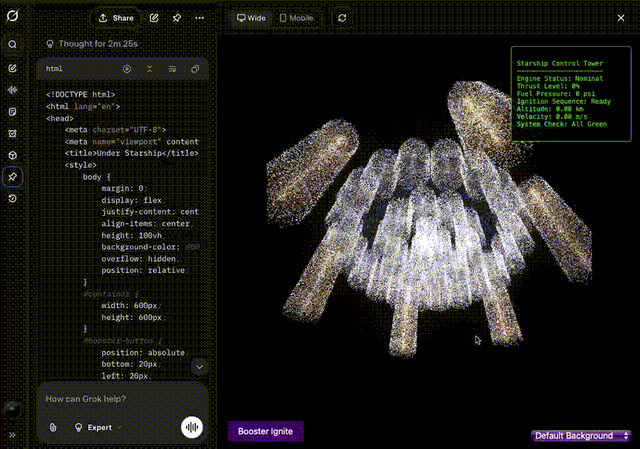The image size is (640, 449).
Task: Collapse the html code block
Action: pyautogui.click(x=150, y=69)
